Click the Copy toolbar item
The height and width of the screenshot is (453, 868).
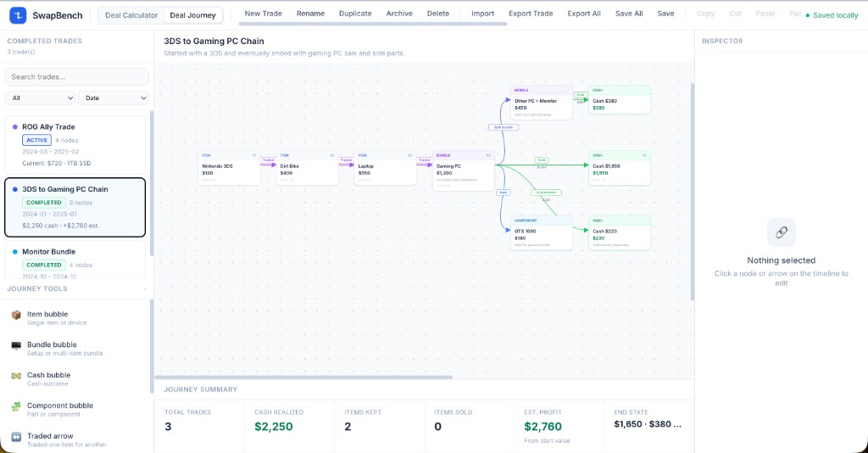705,14
